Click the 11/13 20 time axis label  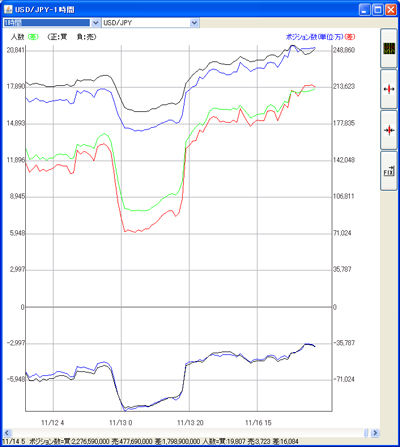tap(190, 423)
